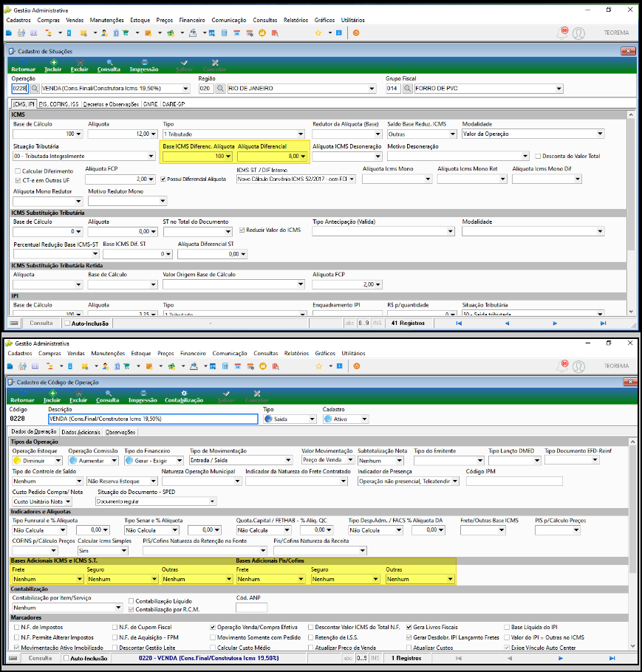Click the Consulta status button in Cadastro de Código de Operação
Screen dimensions: 642x672
click(x=41, y=658)
